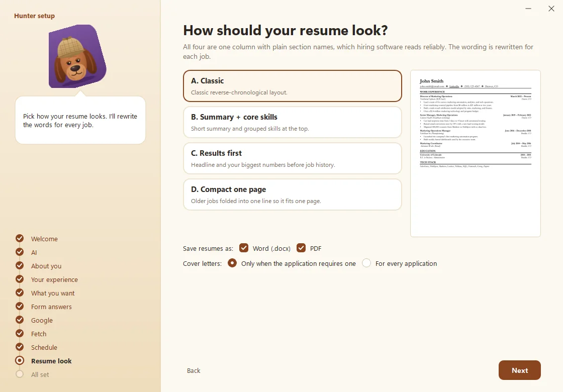Pick the C. Results first layout
This screenshot has width=563, height=392.
pos(292,159)
